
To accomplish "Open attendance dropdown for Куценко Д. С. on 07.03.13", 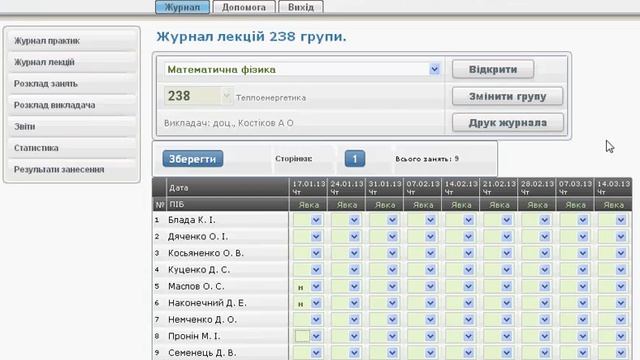I will [582, 270].
